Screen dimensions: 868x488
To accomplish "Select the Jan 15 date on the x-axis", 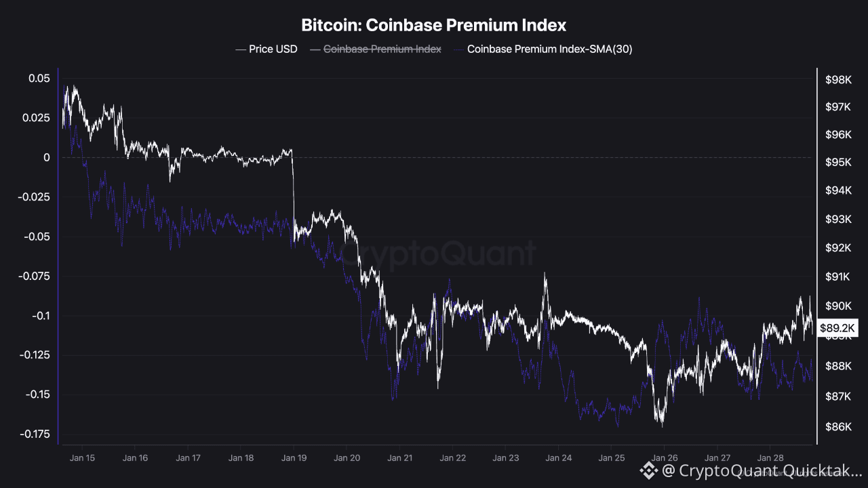I will [x=82, y=457].
